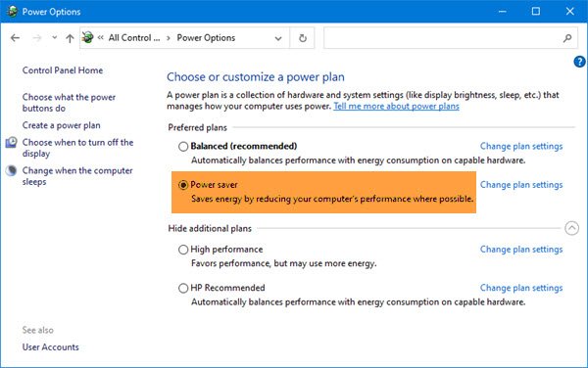Go up one level with the up arrow
The height and width of the screenshot is (368, 588).
pyautogui.click(x=70, y=38)
